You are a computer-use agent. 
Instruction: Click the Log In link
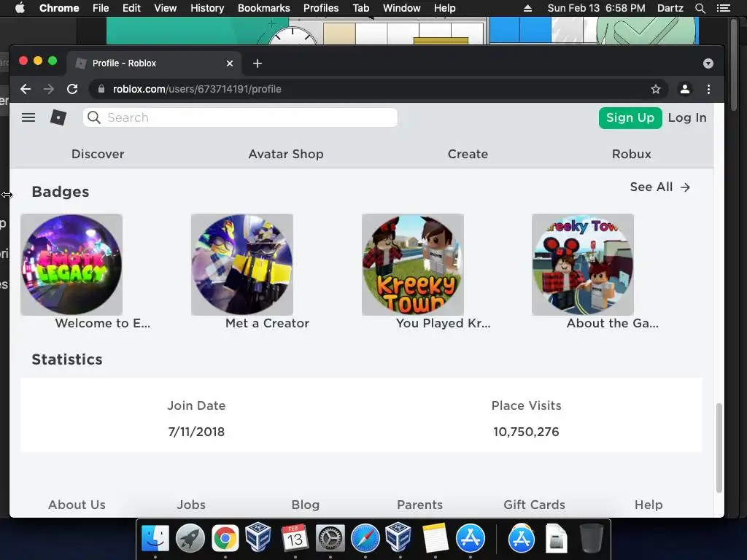point(687,117)
